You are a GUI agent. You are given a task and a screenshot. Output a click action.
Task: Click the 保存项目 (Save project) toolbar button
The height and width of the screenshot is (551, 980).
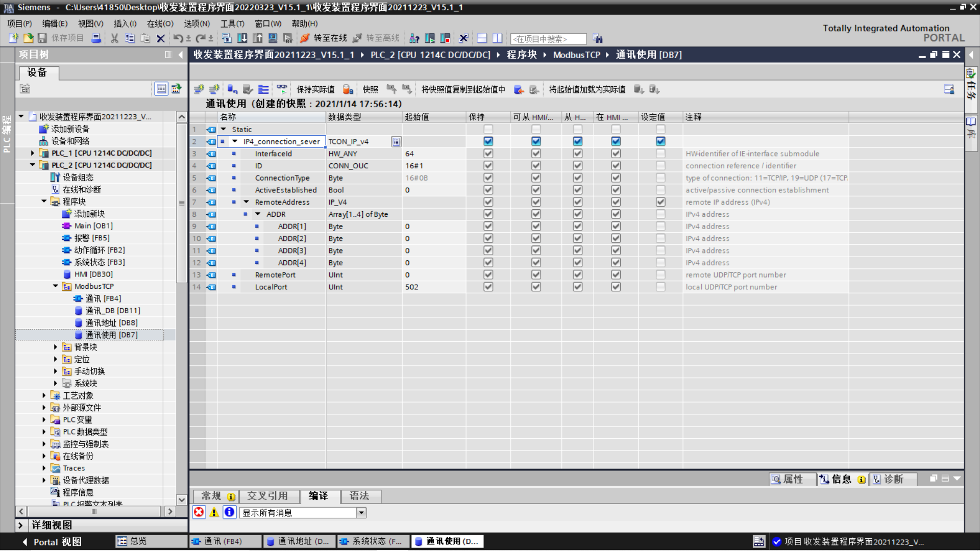pos(42,38)
